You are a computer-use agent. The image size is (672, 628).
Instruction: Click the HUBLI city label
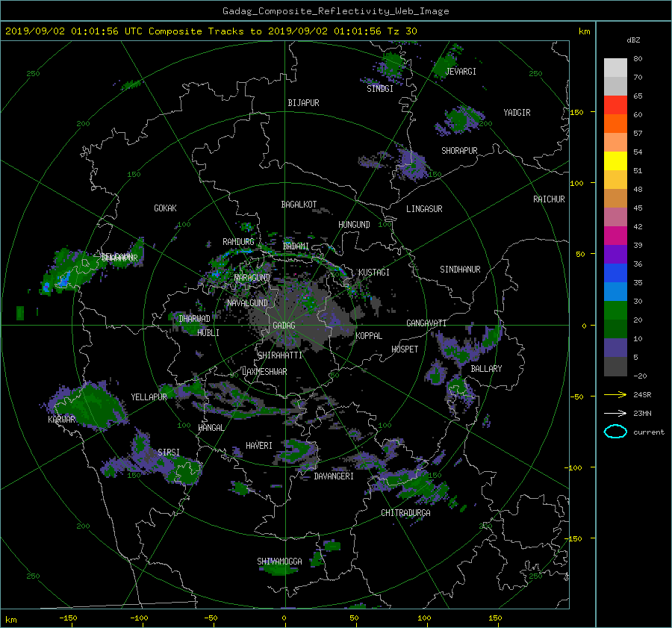(208, 333)
